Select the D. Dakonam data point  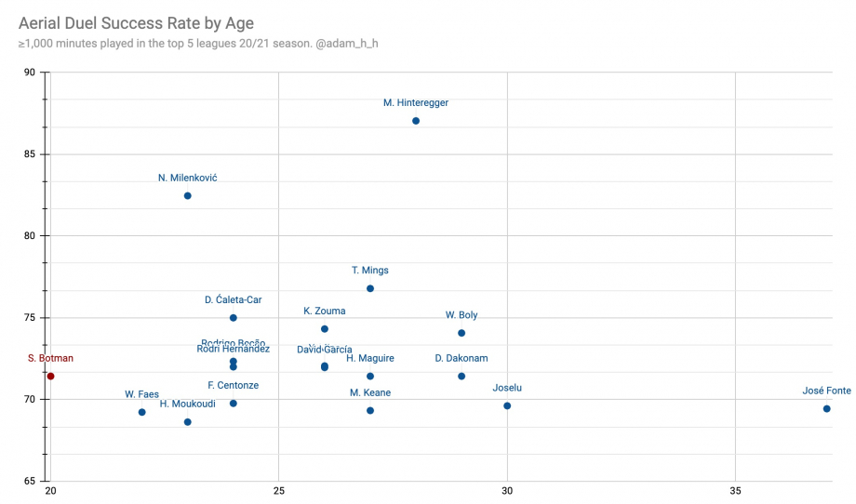coord(461,377)
